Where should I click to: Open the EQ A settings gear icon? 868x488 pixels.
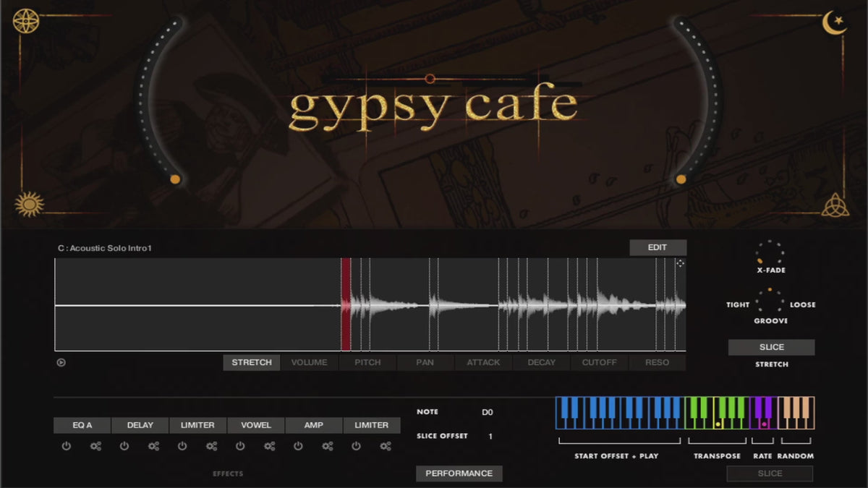(95, 446)
